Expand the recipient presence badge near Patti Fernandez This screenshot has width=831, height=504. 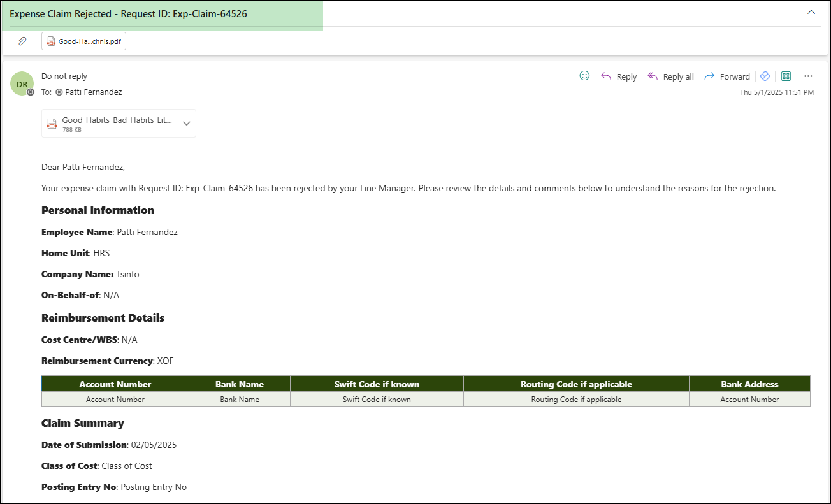(x=59, y=92)
